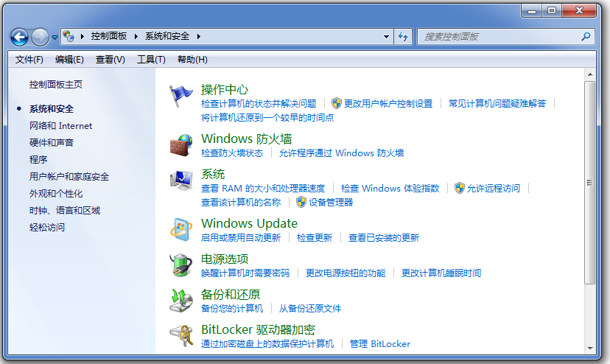Viewport: 610px width, 364px height.
Task: Click the System computer monitor icon
Action: [181, 181]
